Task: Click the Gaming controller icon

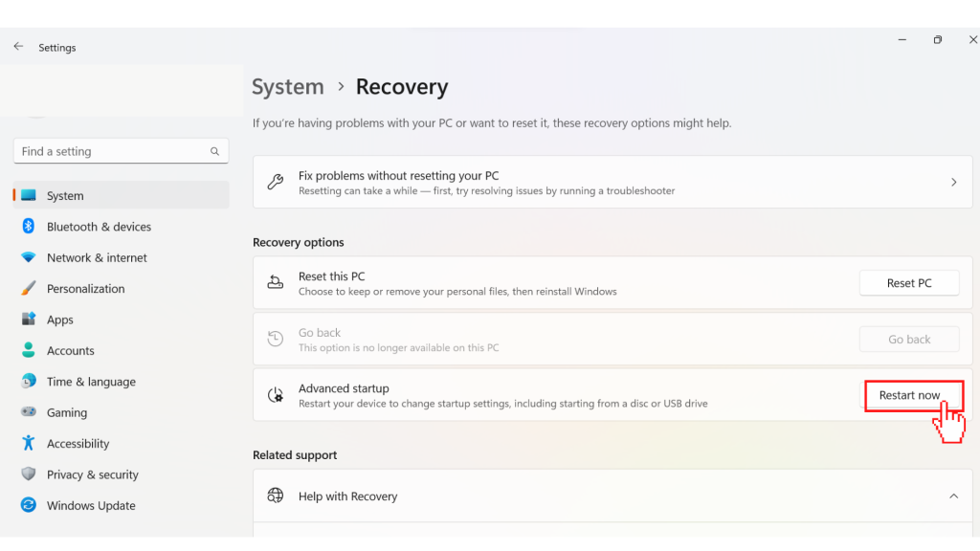Action: click(x=28, y=411)
